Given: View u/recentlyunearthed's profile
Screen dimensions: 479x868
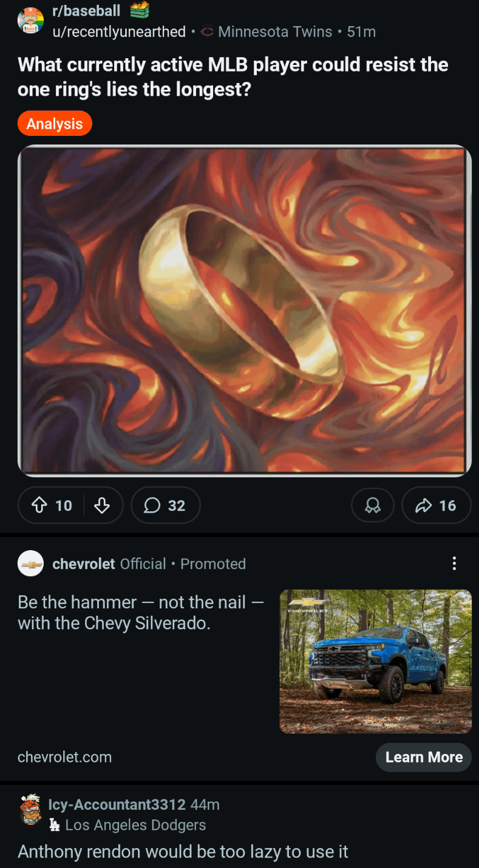Looking at the screenshot, I should 119,32.
